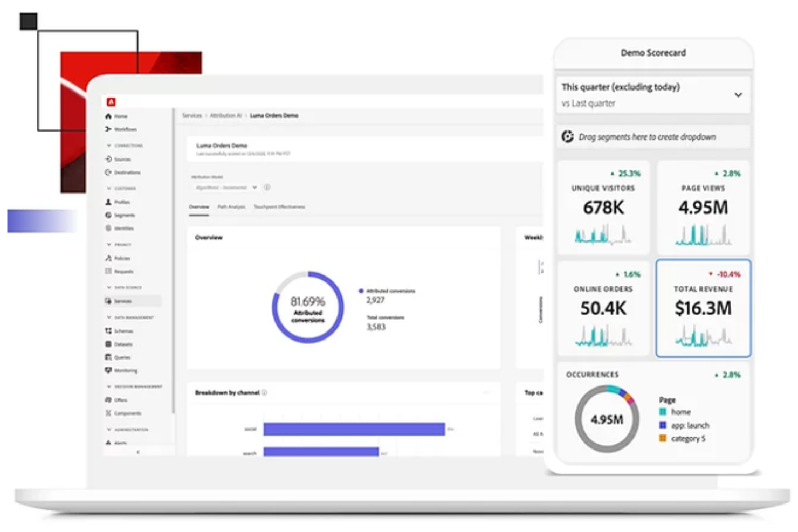Screen dimensions: 798x532
Task: Open Datasets under Data Management
Action: 123,344
